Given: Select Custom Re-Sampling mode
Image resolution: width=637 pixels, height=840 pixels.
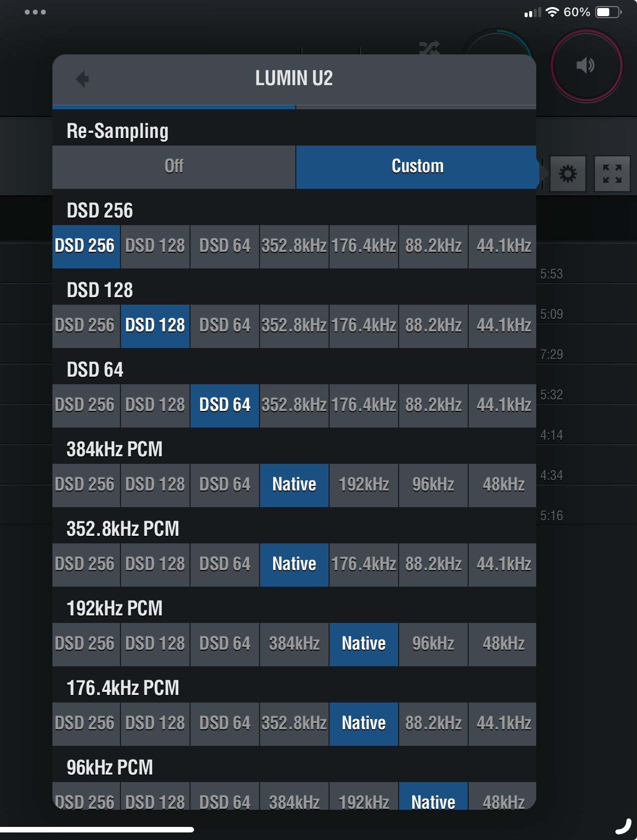Looking at the screenshot, I should [417, 167].
